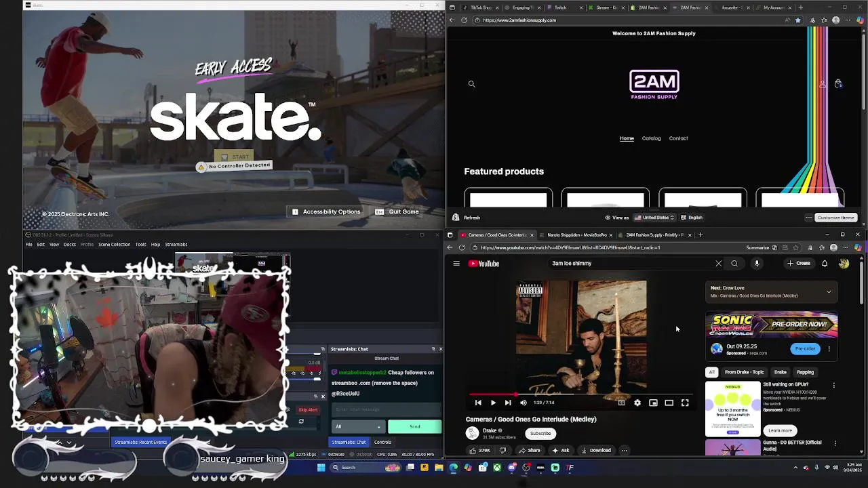Screen dimensions: 868x488
Task: Open shopping cart on 2AM store
Action: (838, 83)
